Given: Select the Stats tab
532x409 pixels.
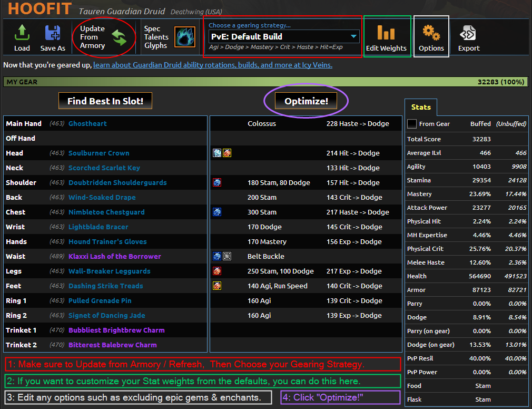Looking at the screenshot, I should 421,107.
